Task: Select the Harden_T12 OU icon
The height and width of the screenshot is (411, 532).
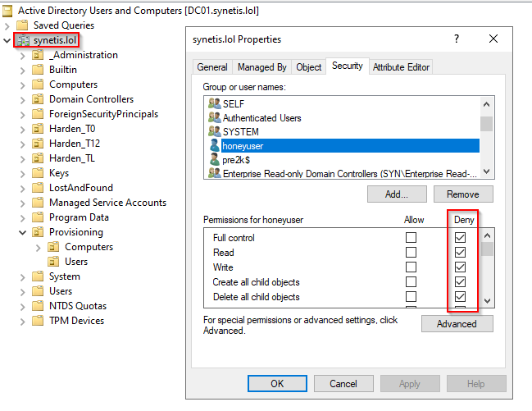Action: click(38, 144)
